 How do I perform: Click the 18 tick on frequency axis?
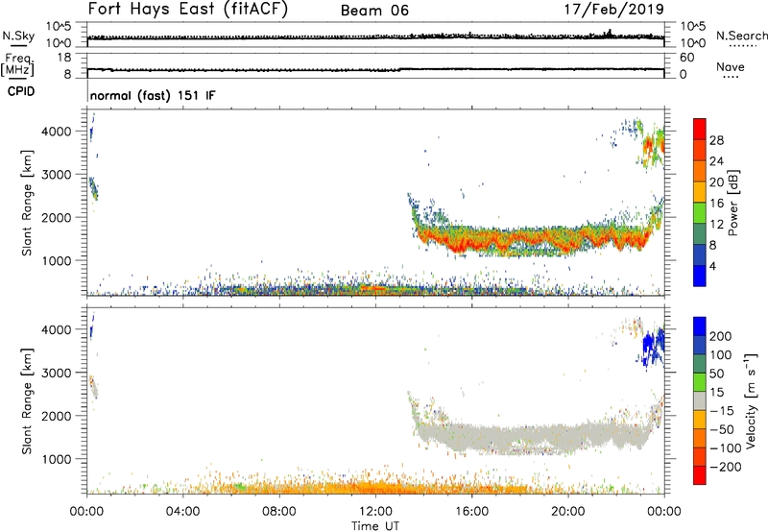[x=64, y=58]
